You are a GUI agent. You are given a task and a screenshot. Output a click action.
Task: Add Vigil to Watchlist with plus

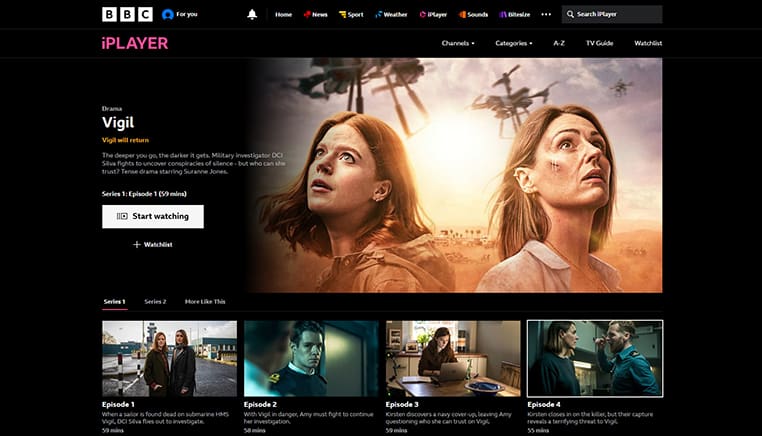point(153,244)
